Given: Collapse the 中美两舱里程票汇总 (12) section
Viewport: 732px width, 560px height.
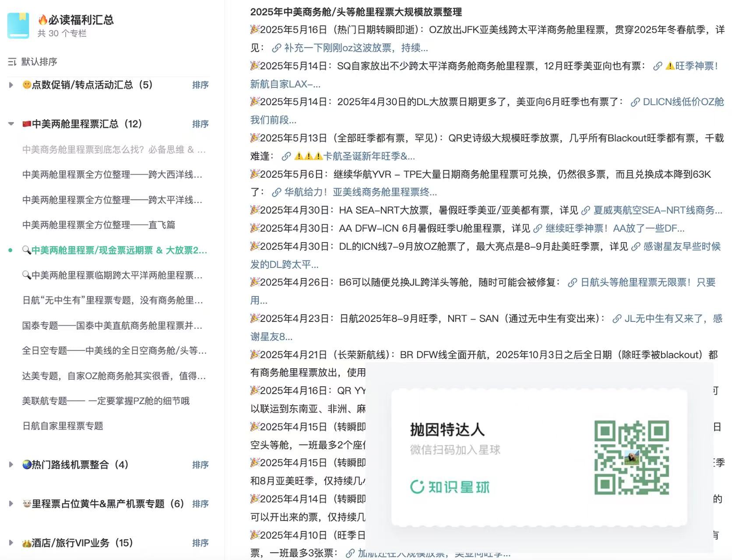Looking at the screenshot, I should pyautogui.click(x=11, y=124).
